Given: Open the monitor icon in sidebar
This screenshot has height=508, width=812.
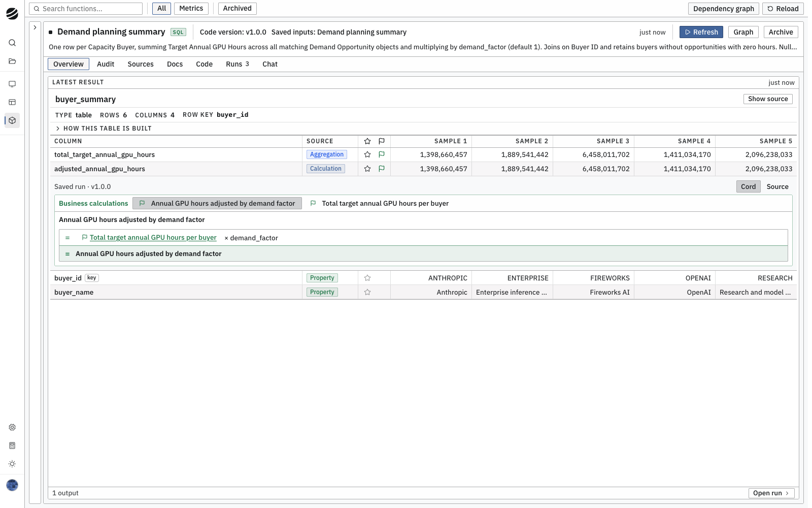Looking at the screenshot, I should (x=12, y=84).
